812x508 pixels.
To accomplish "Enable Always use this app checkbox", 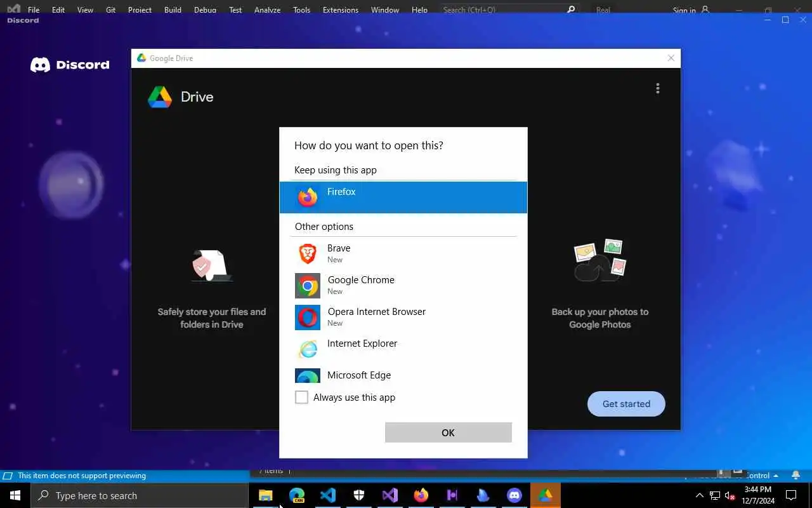I will click(x=302, y=398).
